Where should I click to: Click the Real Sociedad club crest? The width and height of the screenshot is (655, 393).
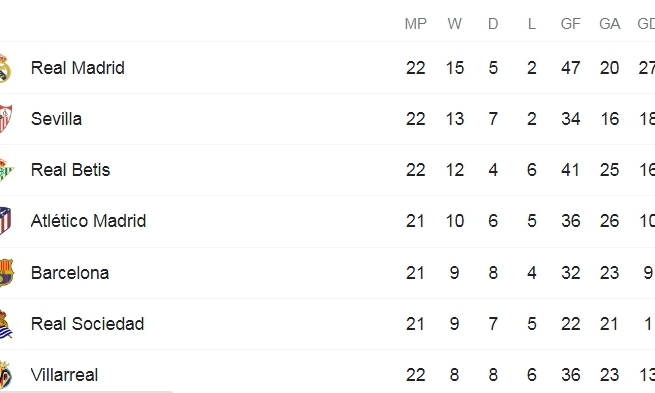tap(6, 324)
